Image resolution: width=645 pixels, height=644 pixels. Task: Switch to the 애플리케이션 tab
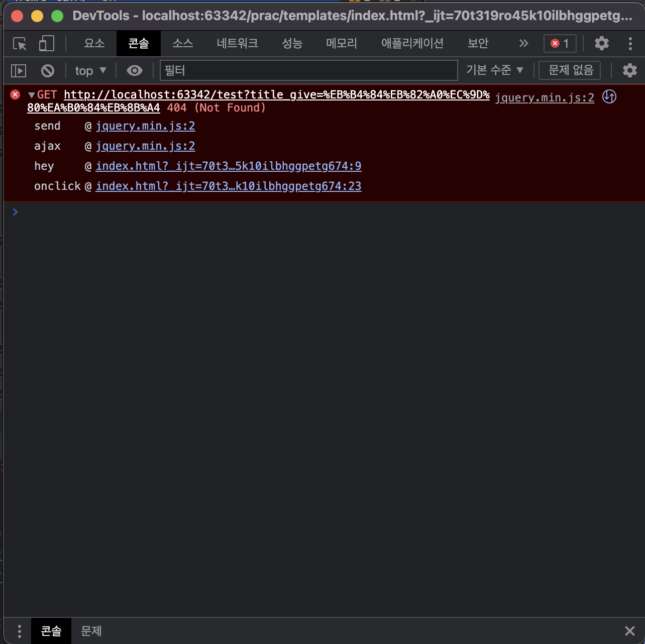pos(412,44)
